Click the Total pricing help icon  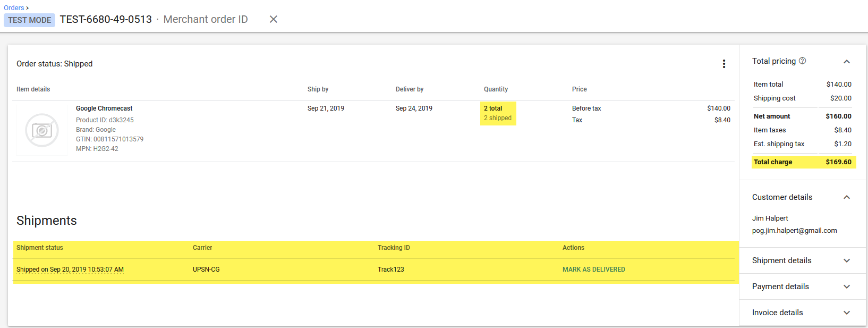[x=802, y=61]
